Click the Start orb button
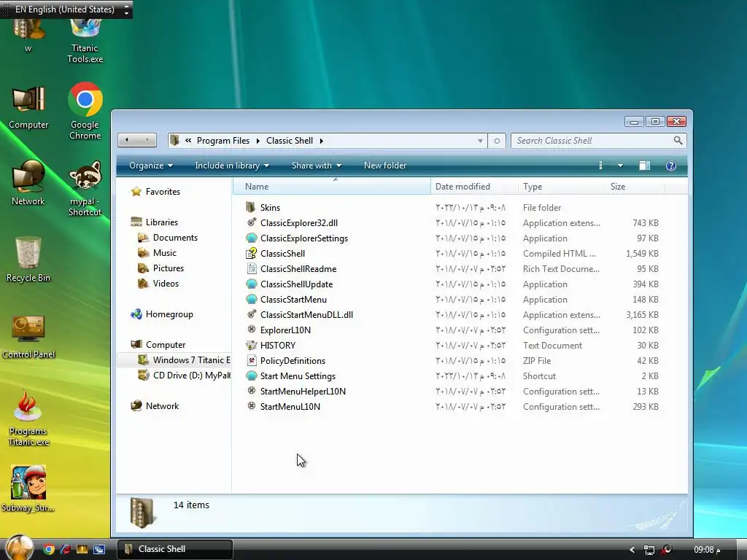The height and width of the screenshot is (560, 747). tap(19, 548)
